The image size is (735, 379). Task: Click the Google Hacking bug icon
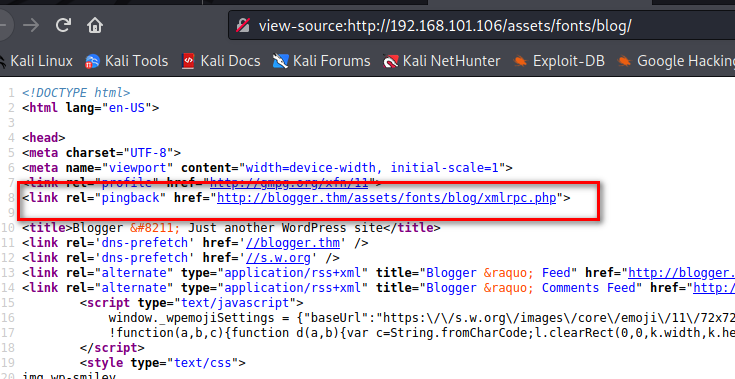624,61
